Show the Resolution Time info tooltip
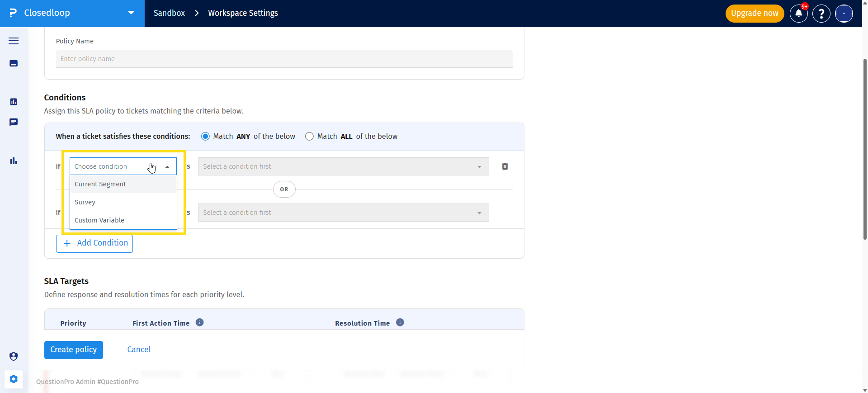The width and height of the screenshot is (868, 393). pos(400,322)
